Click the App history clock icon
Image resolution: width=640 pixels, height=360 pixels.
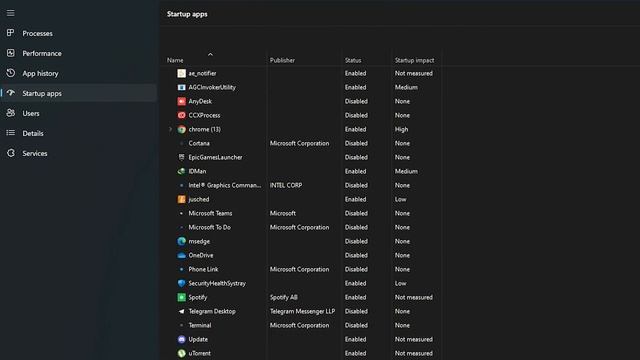click(11, 73)
